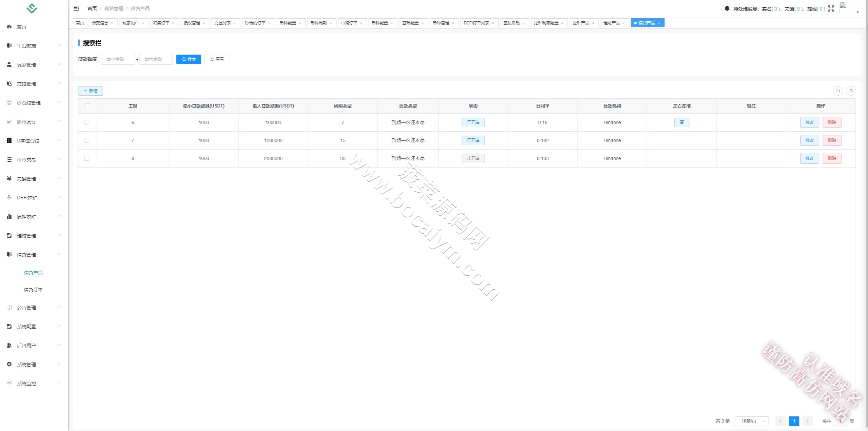868x431 pixels.
Task: Click the 新增 add button
Action: pyautogui.click(x=90, y=91)
